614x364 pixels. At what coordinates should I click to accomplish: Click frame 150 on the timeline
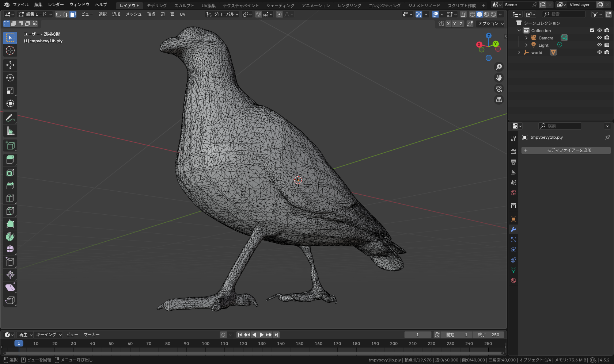point(300,344)
